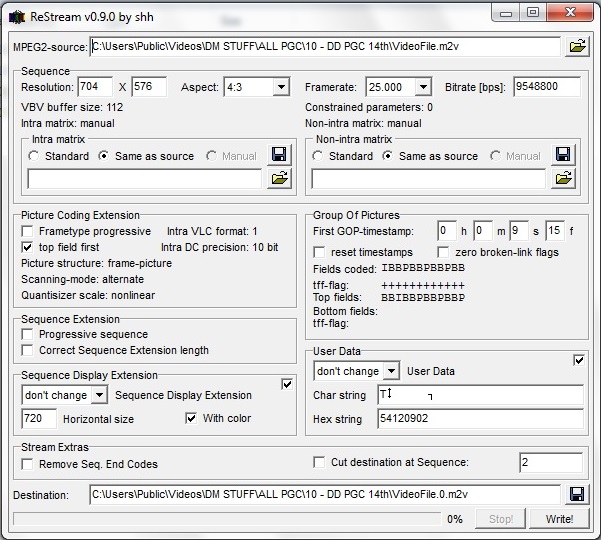Click the Cut destination sequence number field

tap(551, 463)
